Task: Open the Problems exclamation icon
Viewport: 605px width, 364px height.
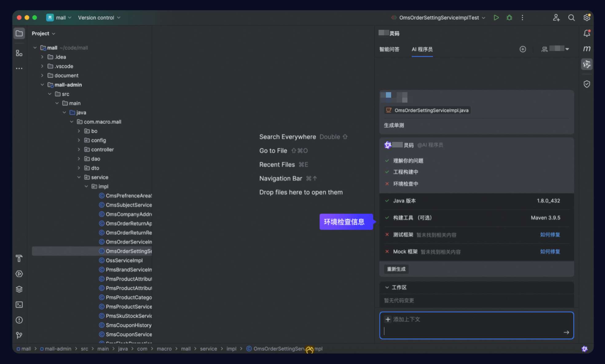Action: [x=19, y=320]
